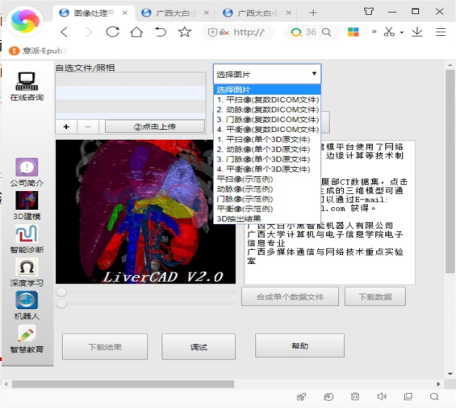
Task: Expand the toolbar overflow chevrons
Action: click(374, 32)
